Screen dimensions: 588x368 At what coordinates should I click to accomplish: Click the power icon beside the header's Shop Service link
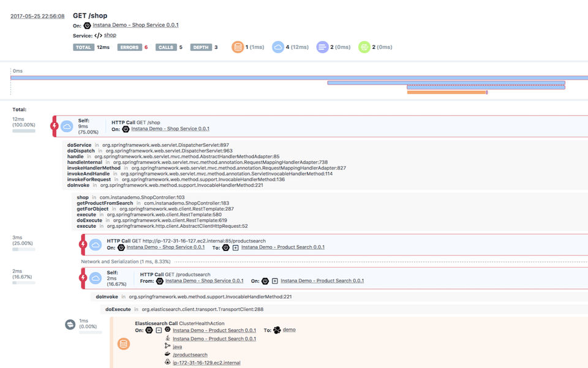[87, 25]
